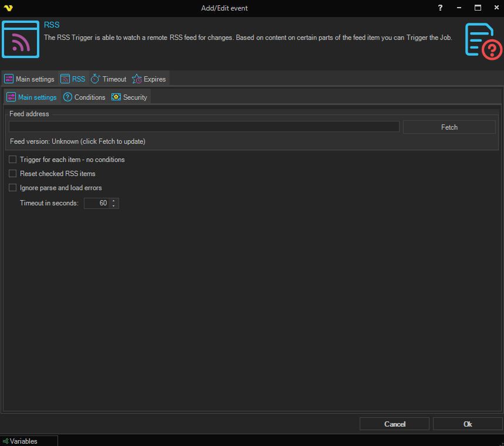The image size is (504, 446).
Task: Switch to the top Main settings tab
Action: [x=29, y=79]
